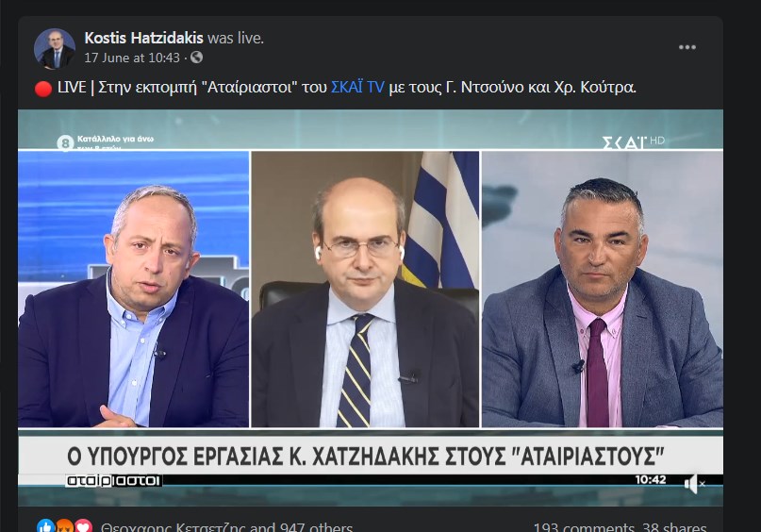Click the ΣΚΑΪ HD logo in video
The image size is (761, 532).
coord(634,142)
